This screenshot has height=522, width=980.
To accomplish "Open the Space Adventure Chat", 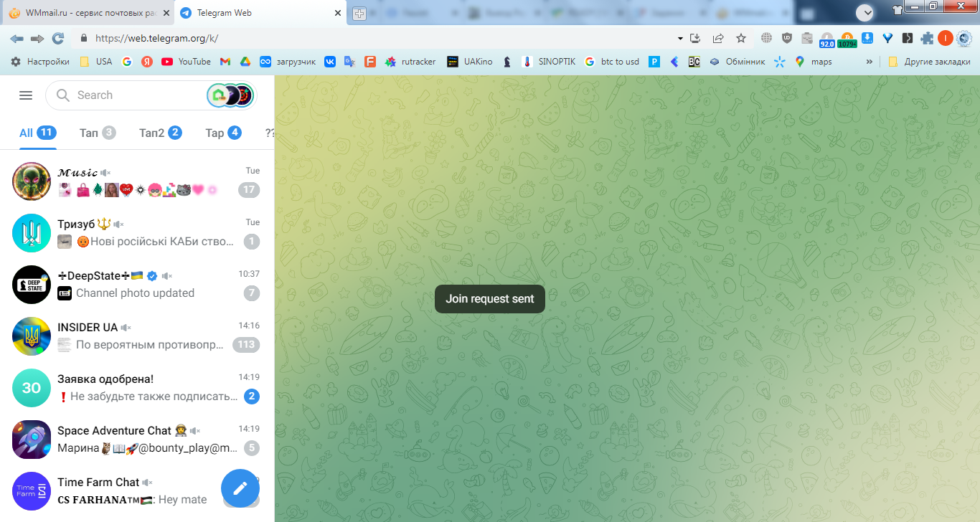I will click(137, 440).
